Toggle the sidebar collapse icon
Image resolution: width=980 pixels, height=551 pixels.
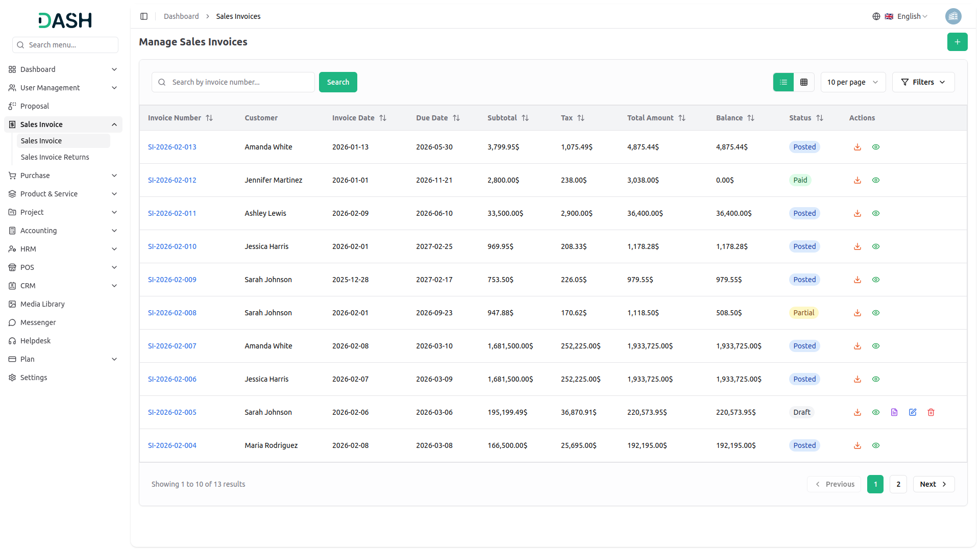144,16
